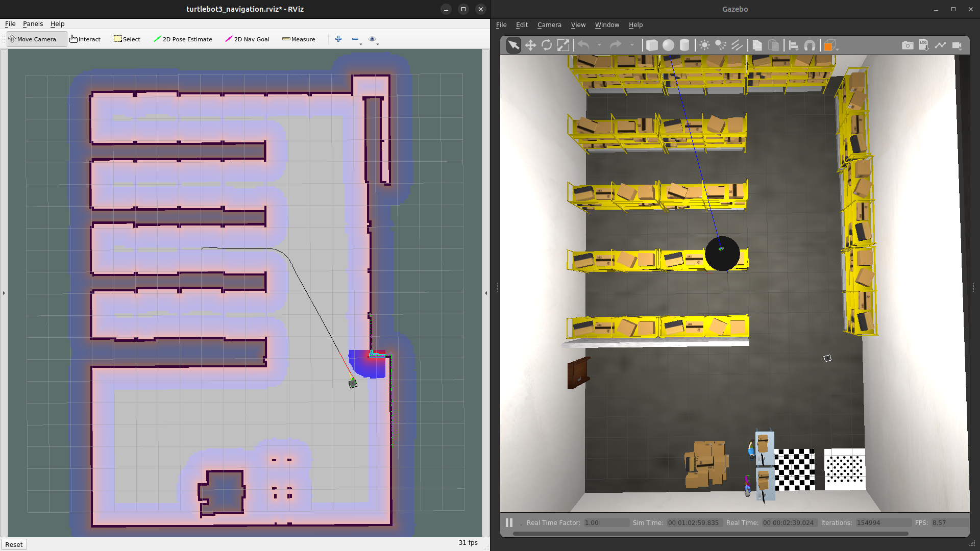Open the Gazebo Camera menu
The width and height of the screenshot is (980, 551).
(x=549, y=25)
